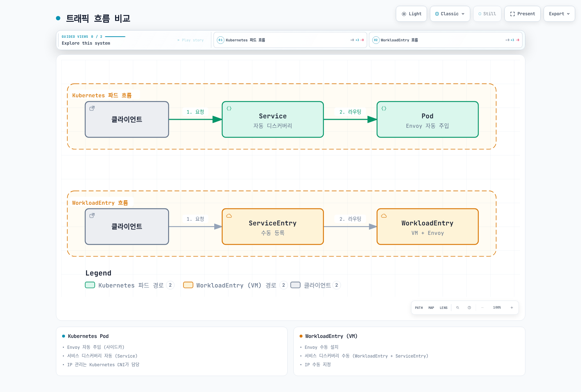Click the code icon on Pod node
This screenshot has height=392, width=581.
click(x=384, y=108)
